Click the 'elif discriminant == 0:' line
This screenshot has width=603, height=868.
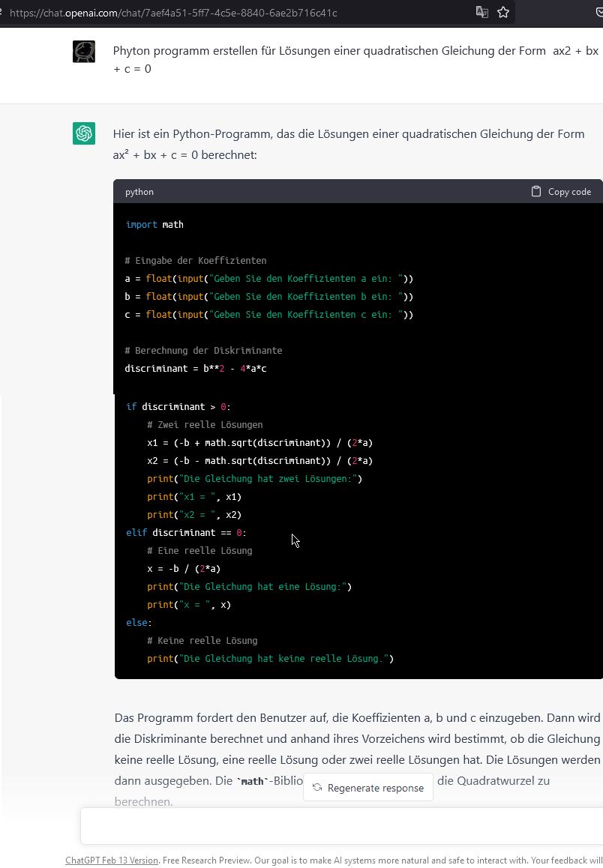pos(186,532)
